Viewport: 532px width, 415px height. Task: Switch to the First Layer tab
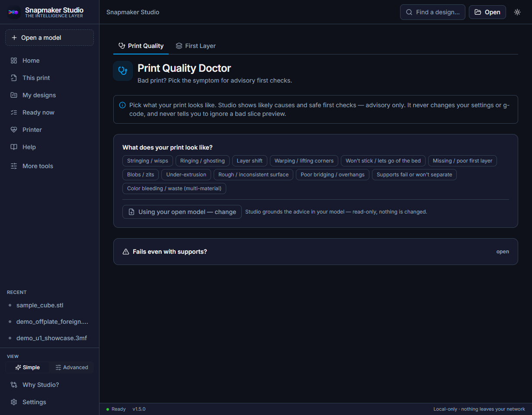coord(195,46)
